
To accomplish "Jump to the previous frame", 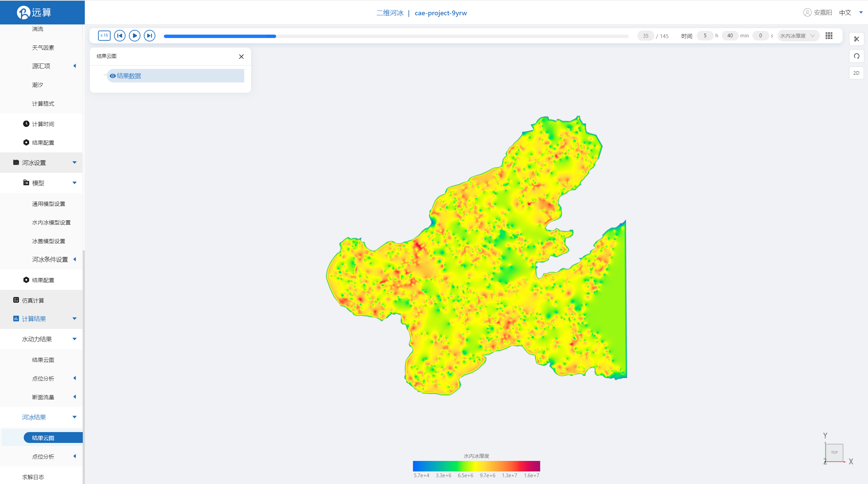I will [x=120, y=36].
